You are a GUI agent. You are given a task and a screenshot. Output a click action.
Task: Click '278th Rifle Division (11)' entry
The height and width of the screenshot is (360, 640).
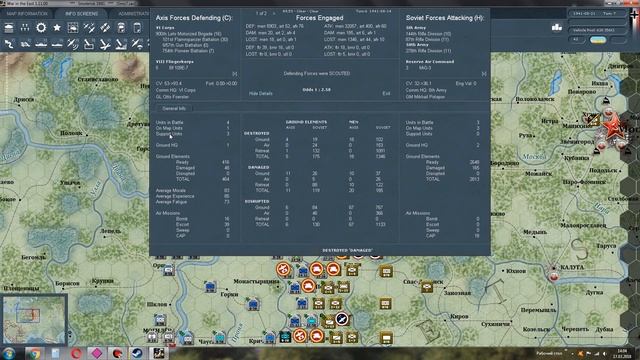tap(428, 51)
